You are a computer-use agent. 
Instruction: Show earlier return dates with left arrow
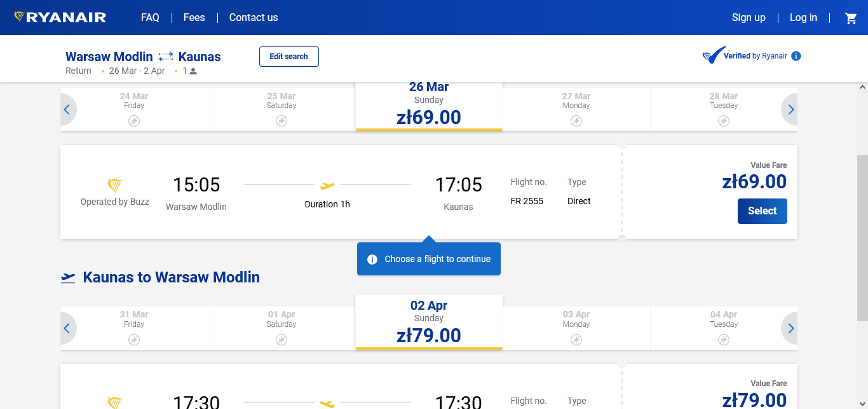pyautogui.click(x=67, y=328)
